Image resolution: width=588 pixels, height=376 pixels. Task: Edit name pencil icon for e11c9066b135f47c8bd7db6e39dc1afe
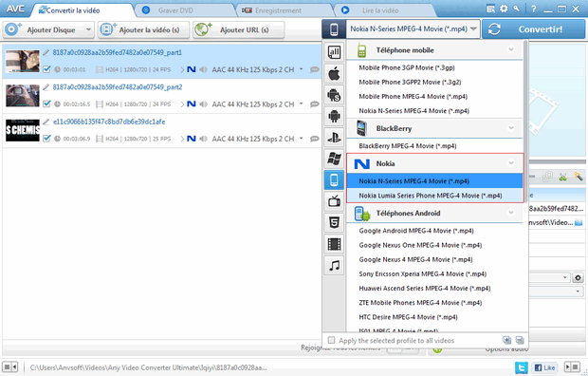(x=46, y=122)
